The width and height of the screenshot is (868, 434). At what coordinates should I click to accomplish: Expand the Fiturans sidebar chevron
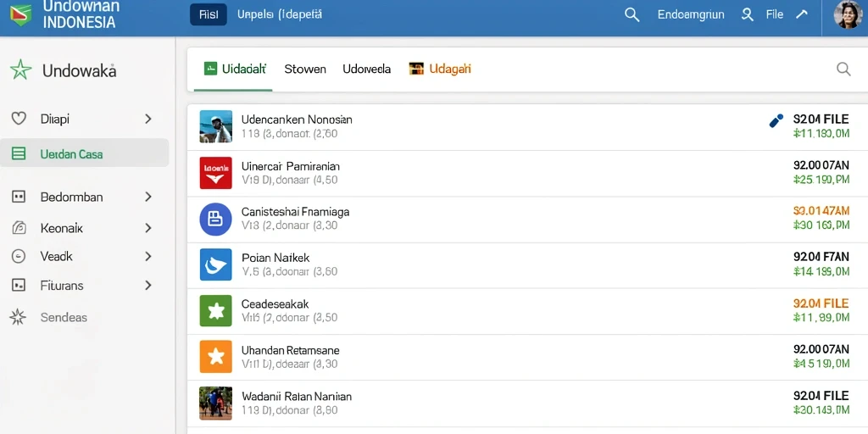click(x=147, y=285)
